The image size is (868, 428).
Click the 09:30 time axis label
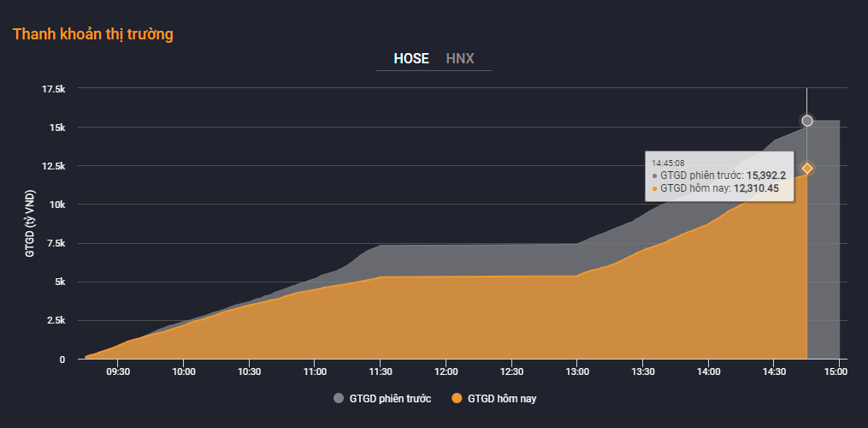point(118,372)
